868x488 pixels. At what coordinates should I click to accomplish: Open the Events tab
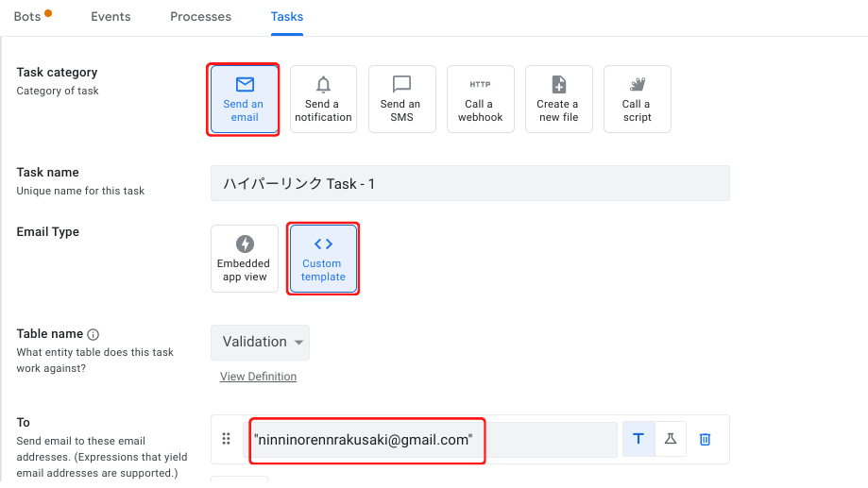pos(111,17)
